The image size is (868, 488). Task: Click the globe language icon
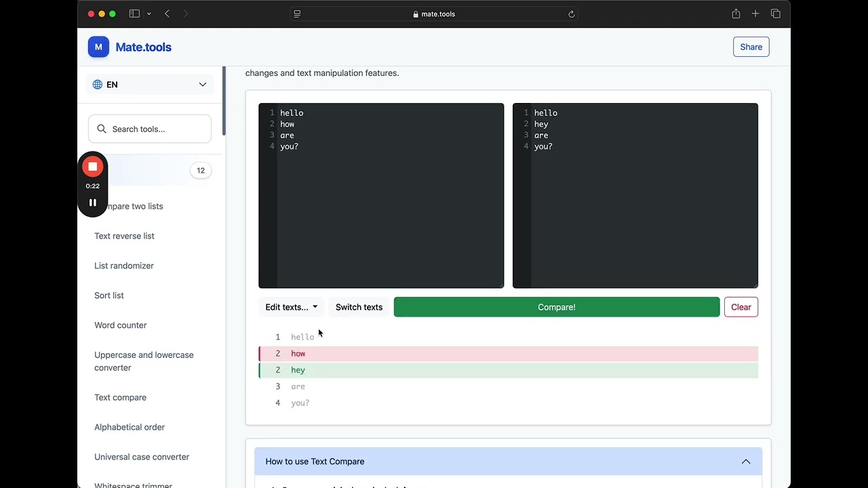(x=98, y=85)
